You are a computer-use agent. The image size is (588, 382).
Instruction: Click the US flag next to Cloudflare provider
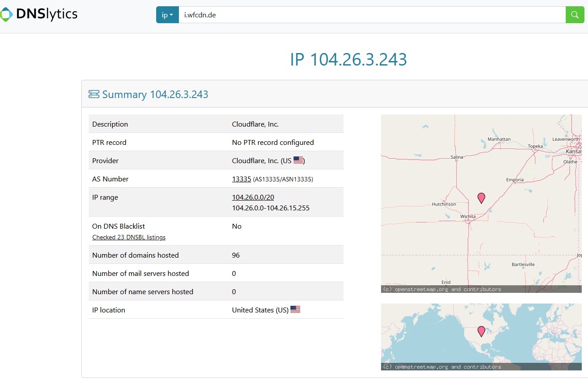coord(298,160)
